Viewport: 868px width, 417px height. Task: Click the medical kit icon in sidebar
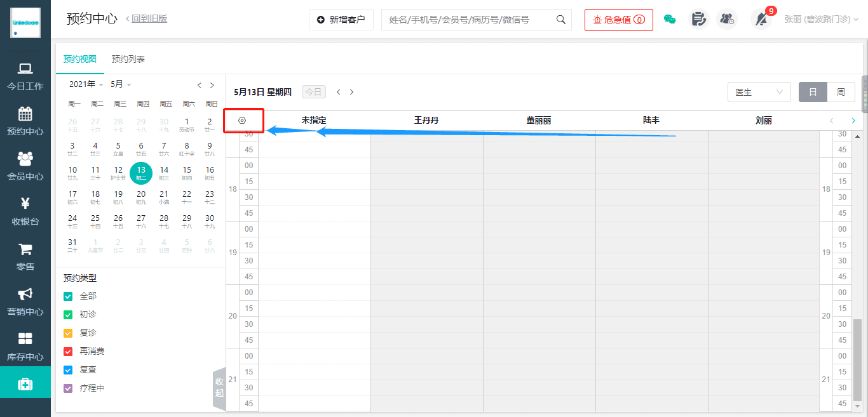(25, 384)
